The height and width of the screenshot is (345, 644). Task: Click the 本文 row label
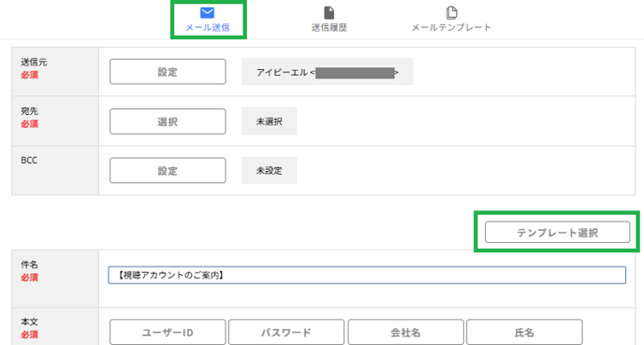pyautogui.click(x=29, y=322)
